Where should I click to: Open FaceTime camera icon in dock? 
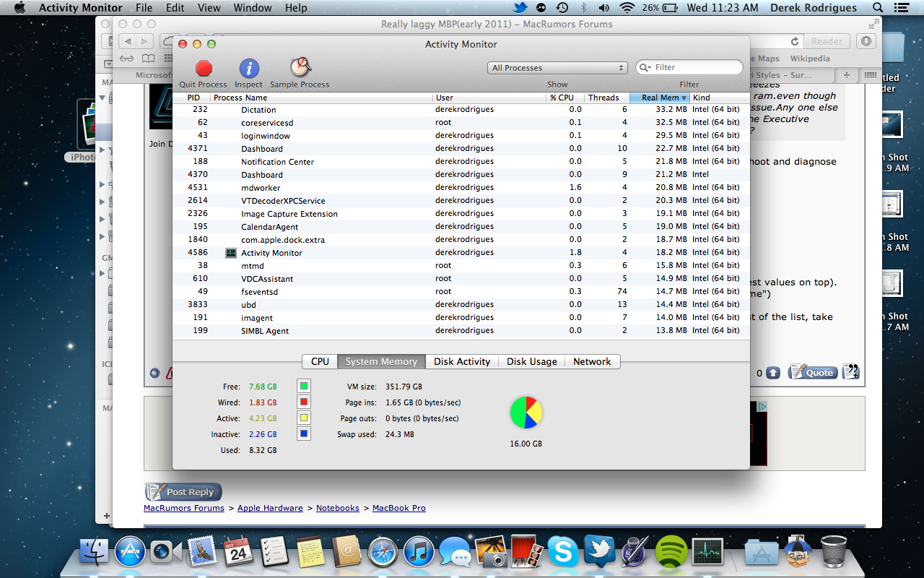pos(165,553)
